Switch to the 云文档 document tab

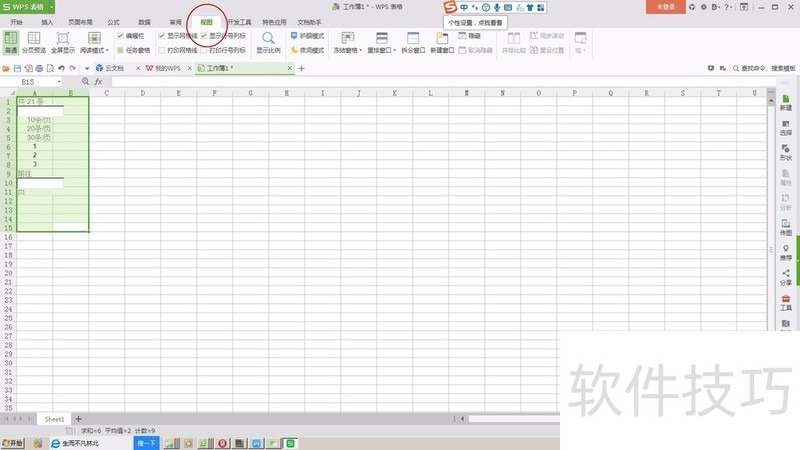(114, 68)
